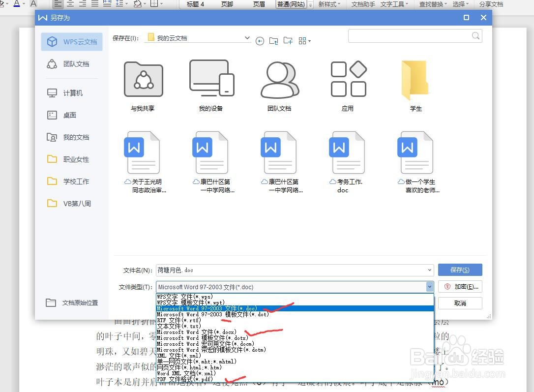Choose PDF 文件格式(*.pdf) type
Image resolution: width=534 pixels, height=392 pixels.
coord(295,379)
